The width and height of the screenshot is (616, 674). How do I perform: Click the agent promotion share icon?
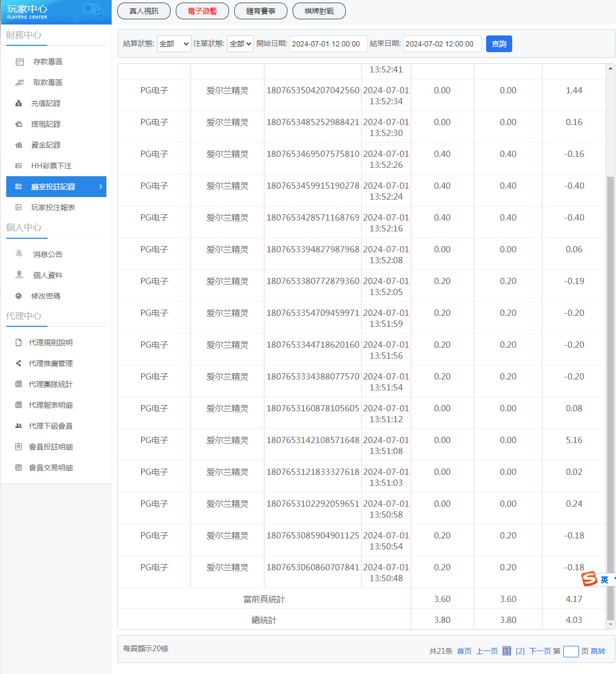[x=19, y=363]
